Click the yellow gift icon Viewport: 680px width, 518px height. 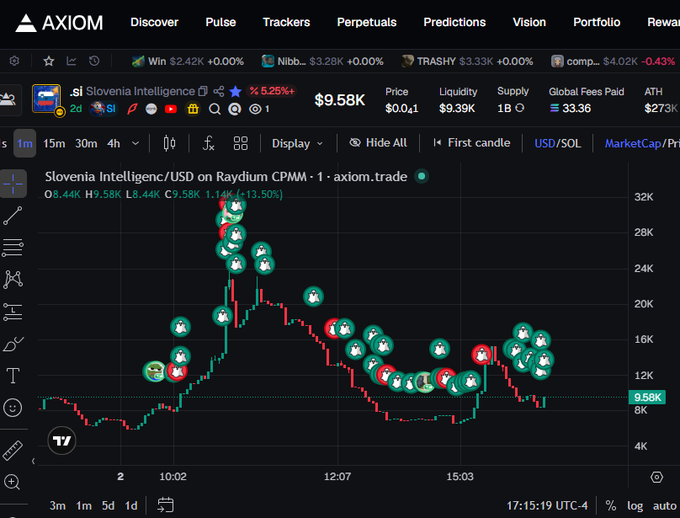[x=193, y=109]
